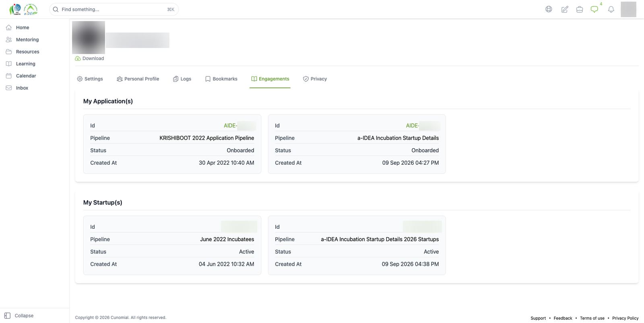Open Mentoring from sidebar
Viewport: 644px width, 323px height.
click(x=27, y=39)
